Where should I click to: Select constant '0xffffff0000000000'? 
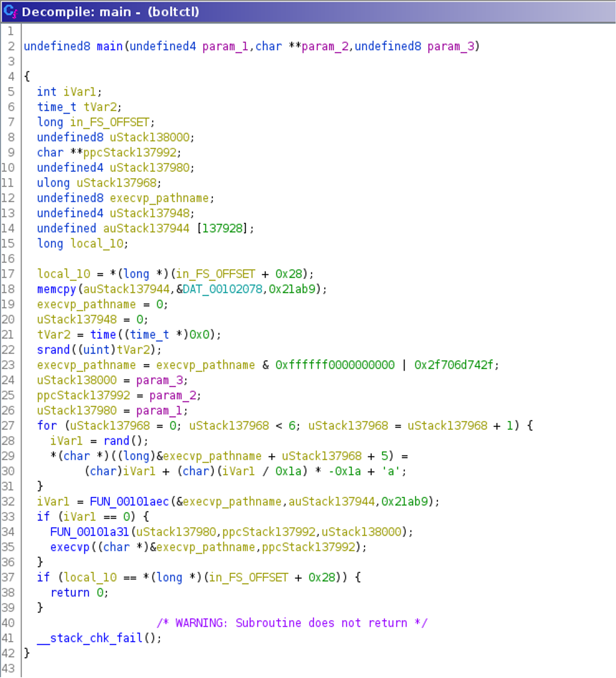(335, 365)
